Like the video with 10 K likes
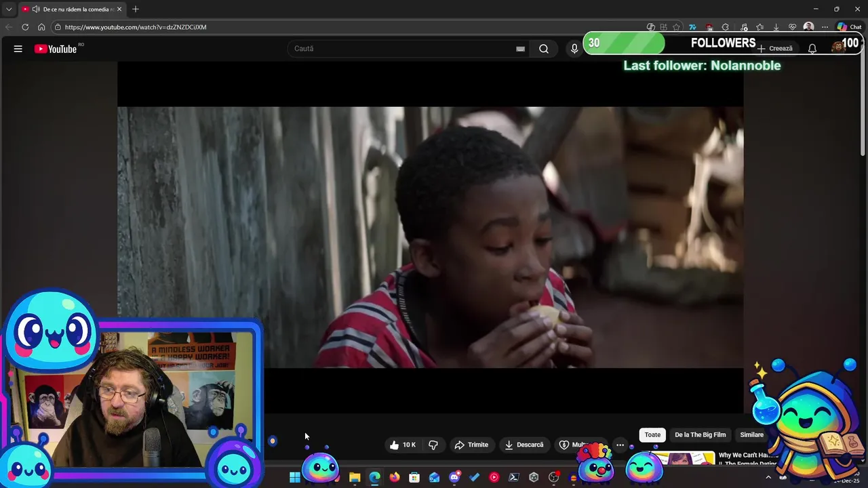This screenshot has height=488, width=868. click(x=402, y=445)
